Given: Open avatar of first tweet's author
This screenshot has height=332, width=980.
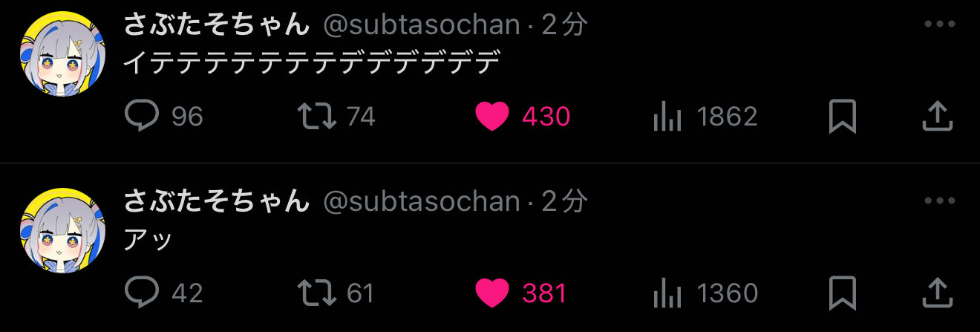Looking at the screenshot, I should (x=62, y=53).
